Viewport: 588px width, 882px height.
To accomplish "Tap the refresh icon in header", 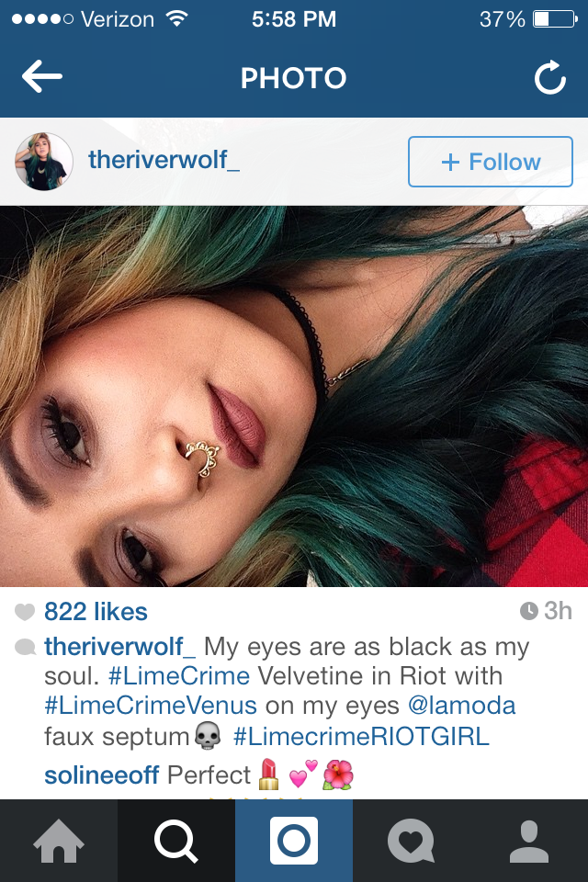I will click(x=549, y=77).
